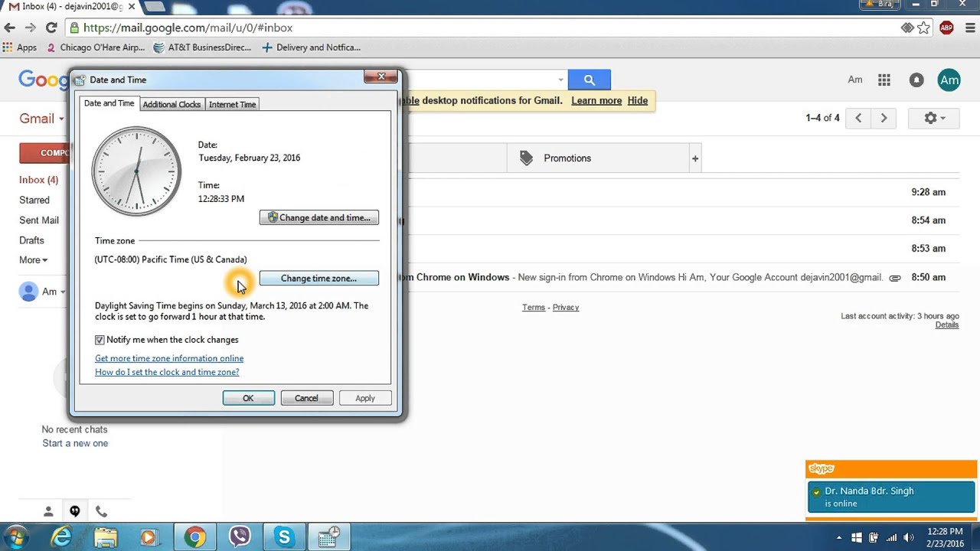Viewport: 980px width, 551px height.
Task: Open Google notifications bell icon
Action: coord(916,80)
